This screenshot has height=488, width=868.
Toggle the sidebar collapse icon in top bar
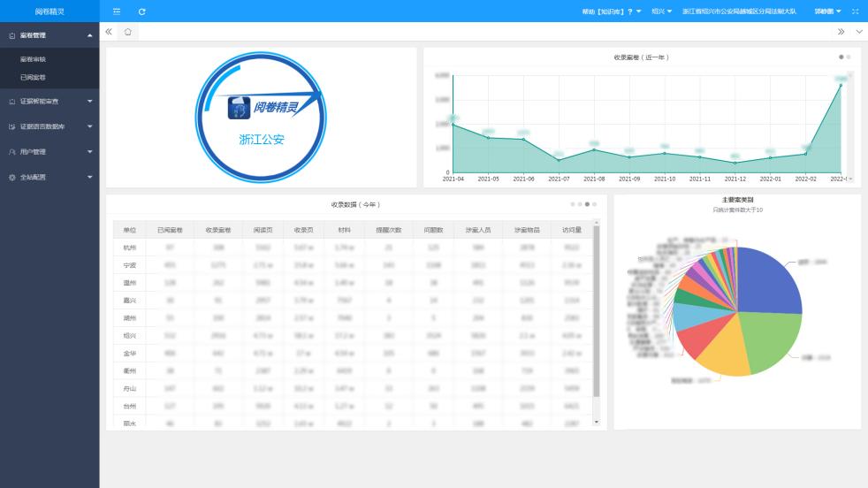(117, 11)
